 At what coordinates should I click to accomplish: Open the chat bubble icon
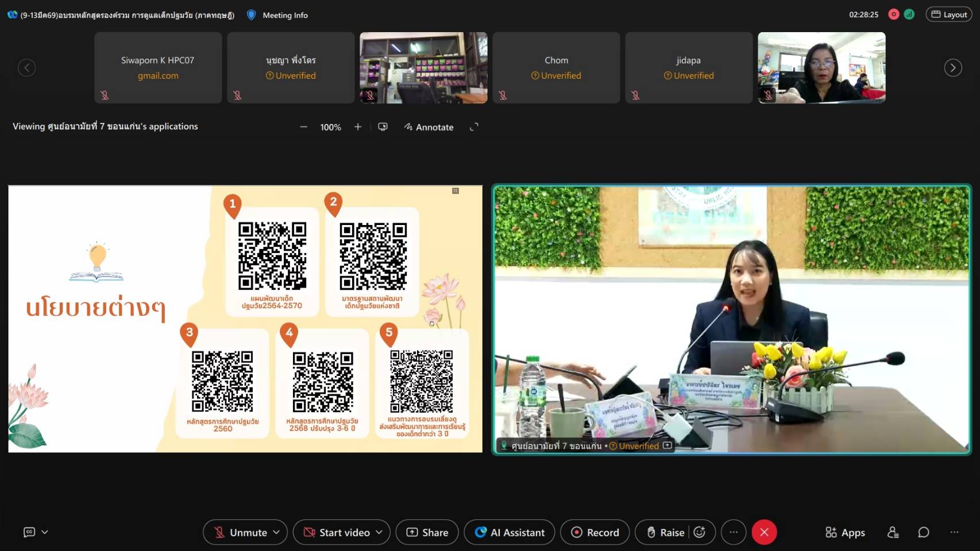[923, 533]
